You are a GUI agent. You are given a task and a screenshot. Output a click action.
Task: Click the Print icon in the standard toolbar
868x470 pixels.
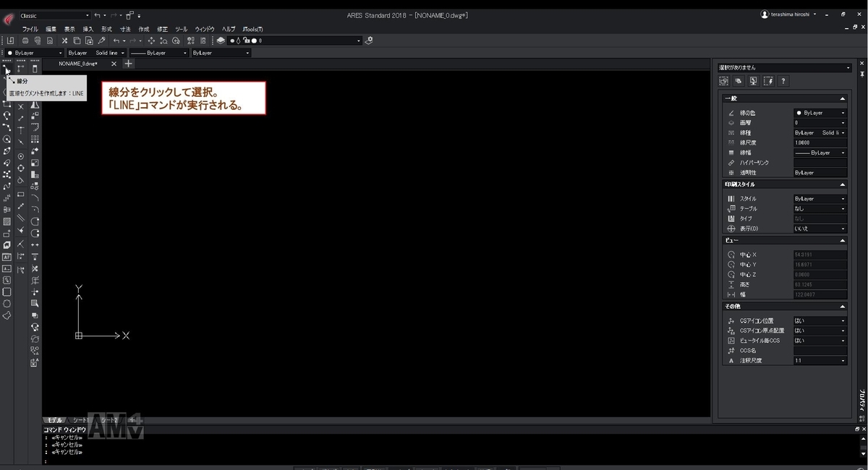pos(25,40)
